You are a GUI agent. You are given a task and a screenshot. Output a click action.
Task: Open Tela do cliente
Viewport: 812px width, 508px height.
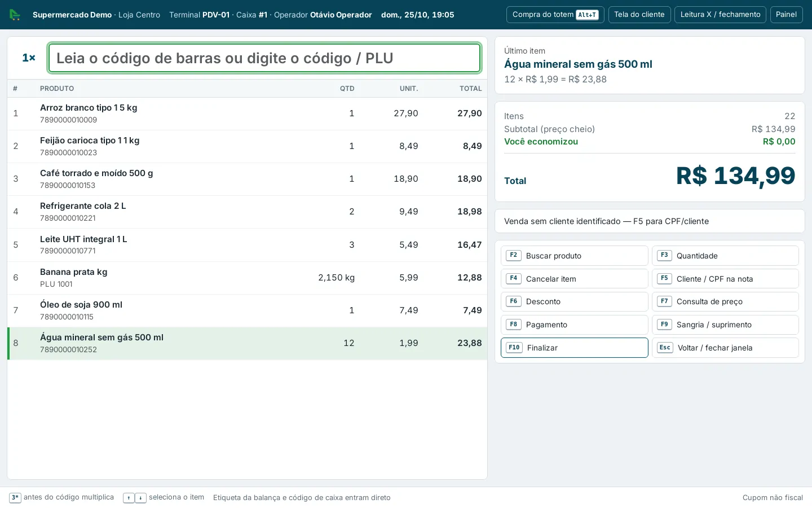click(639, 15)
